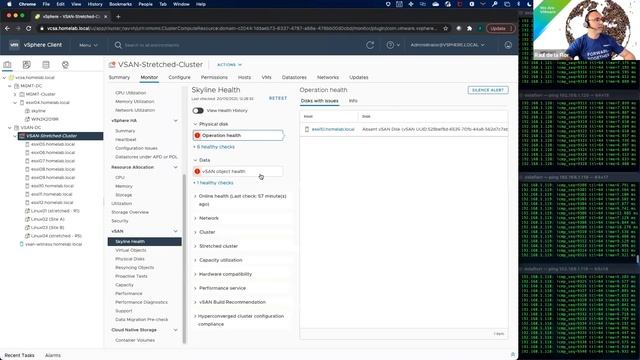Click the VSAN-DC datacenter icon
Screen dimensions: 640x360
click(x=16, y=128)
